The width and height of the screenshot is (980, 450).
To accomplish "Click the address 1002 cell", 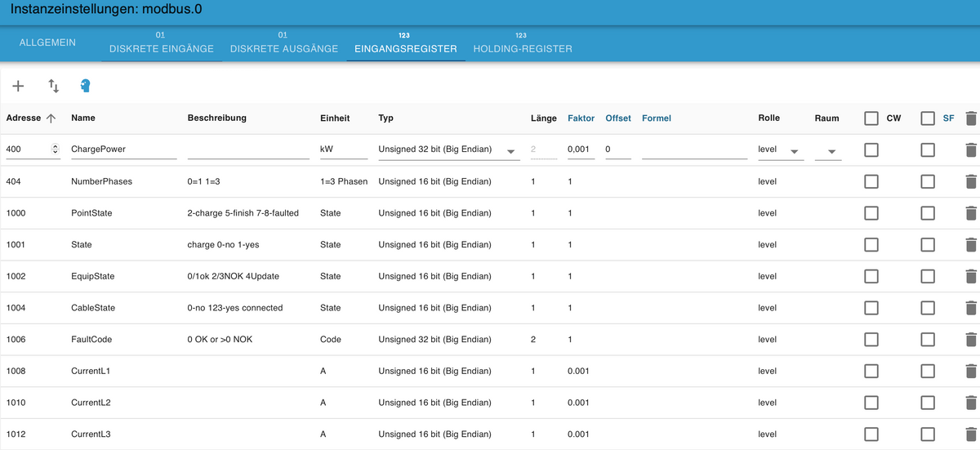I will (x=16, y=276).
